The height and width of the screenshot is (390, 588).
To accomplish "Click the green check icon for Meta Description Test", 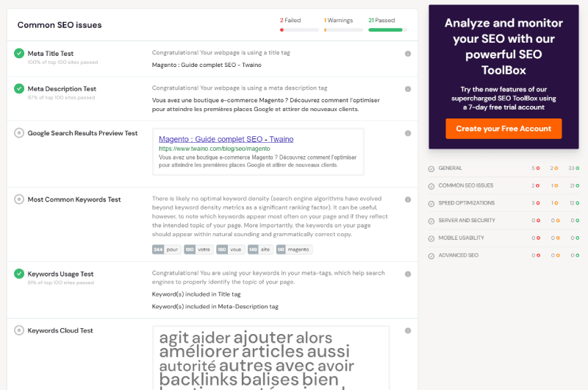I will click(x=19, y=88).
